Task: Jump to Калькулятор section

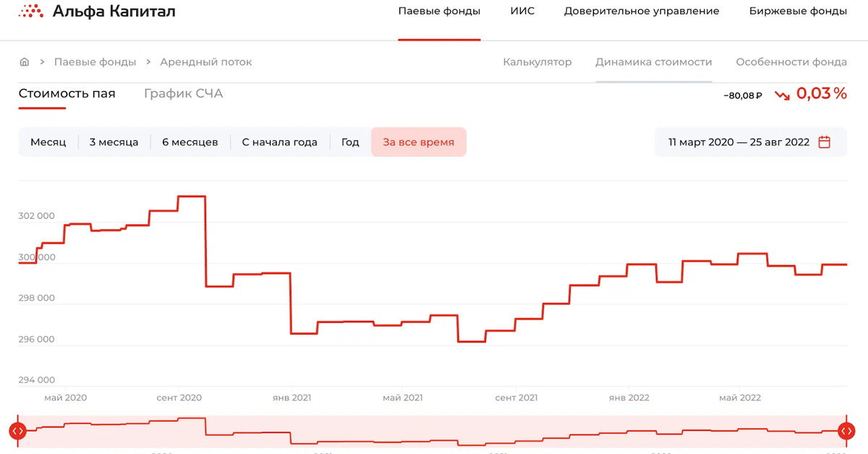Action: [x=537, y=62]
